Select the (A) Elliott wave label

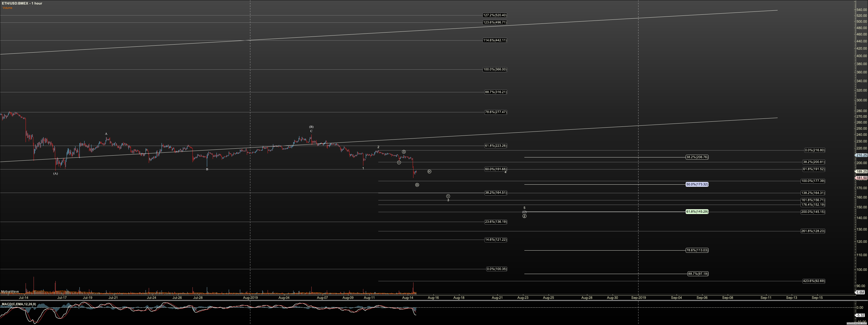(x=56, y=174)
